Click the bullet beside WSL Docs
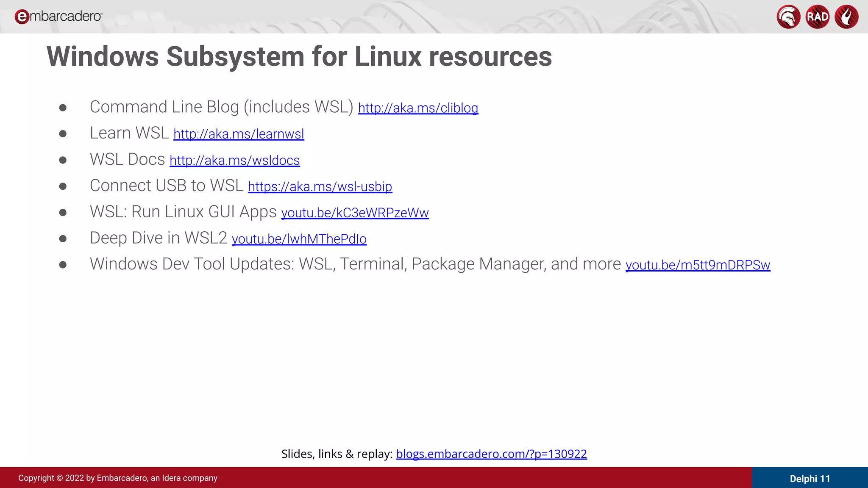The width and height of the screenshot is (868, 488). pos(63,160)
